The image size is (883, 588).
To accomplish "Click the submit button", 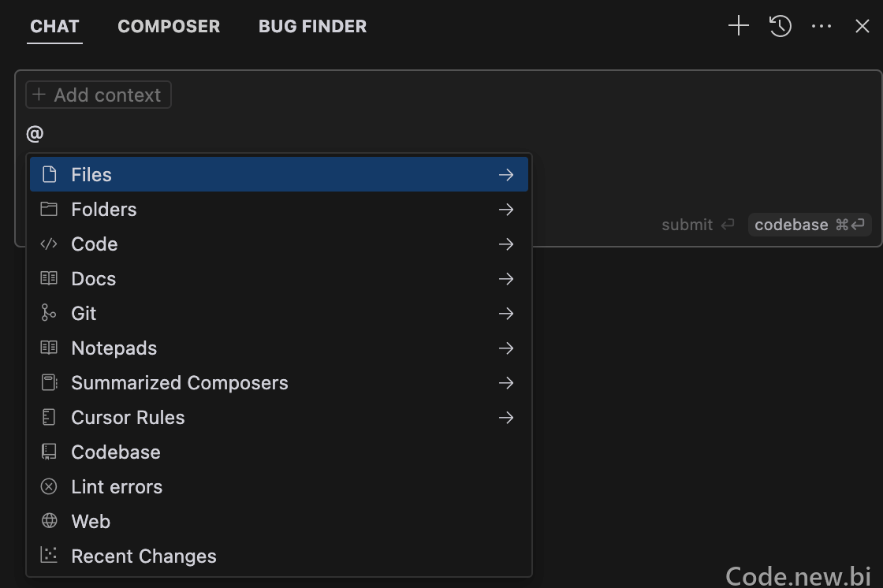I will point(698,225).
